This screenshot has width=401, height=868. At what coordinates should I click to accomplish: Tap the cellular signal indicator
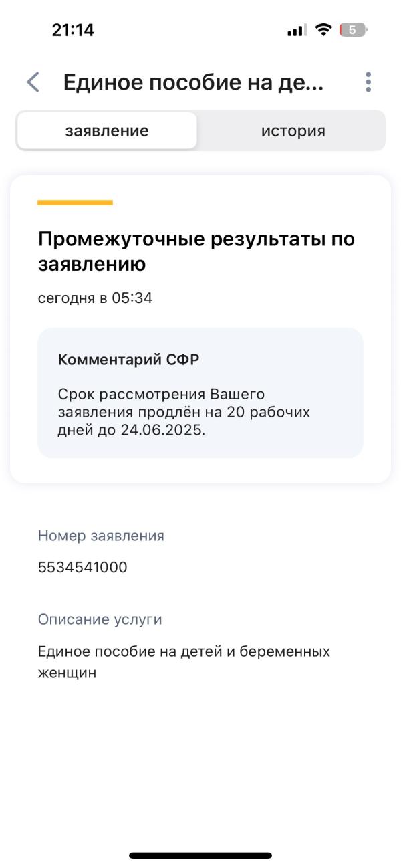[297, 29]
